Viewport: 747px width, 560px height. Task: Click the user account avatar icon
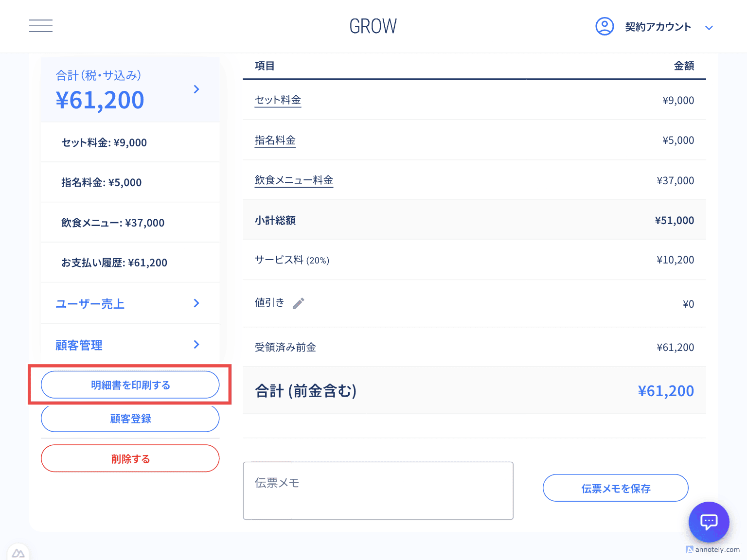pos(605,26)
